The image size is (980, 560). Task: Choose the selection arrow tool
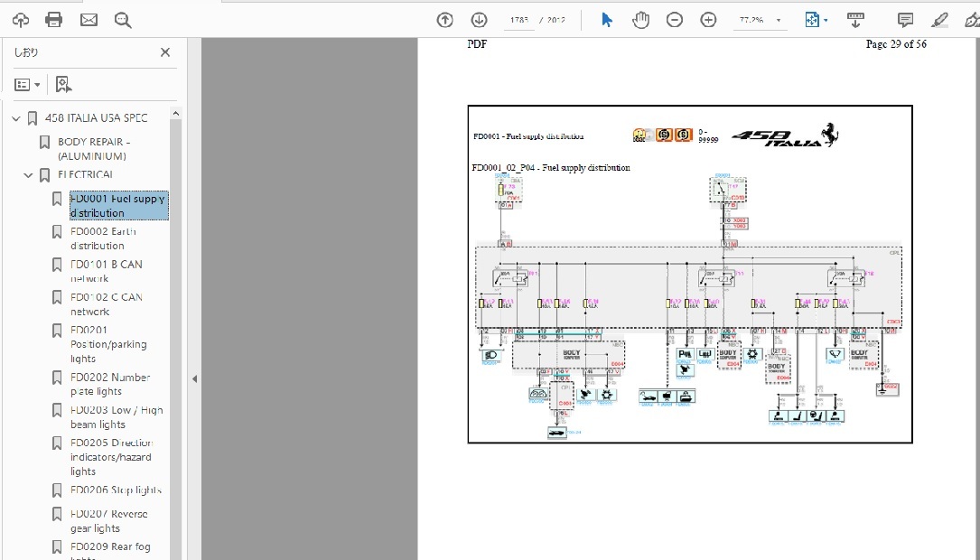click(606, 20)
